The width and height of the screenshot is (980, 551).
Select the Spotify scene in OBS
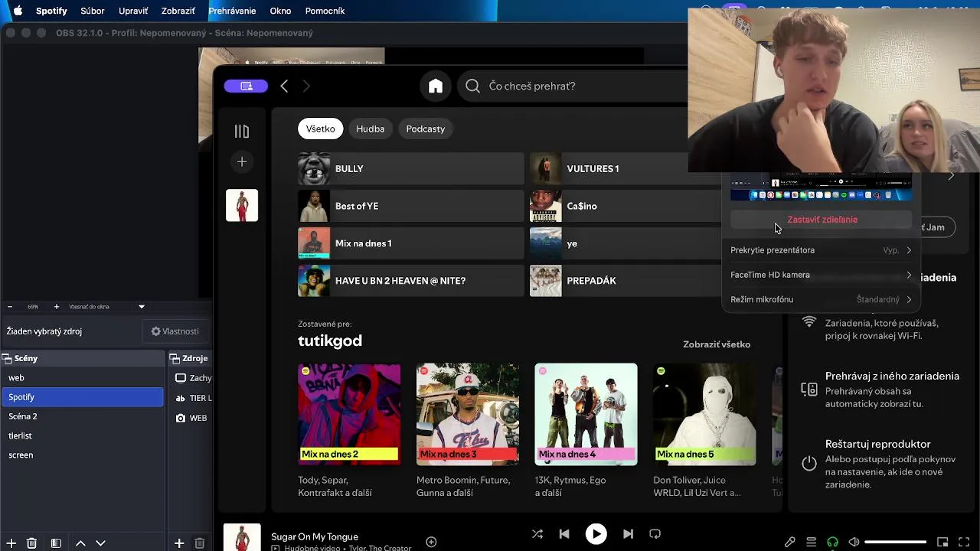(x=82, y=397)
